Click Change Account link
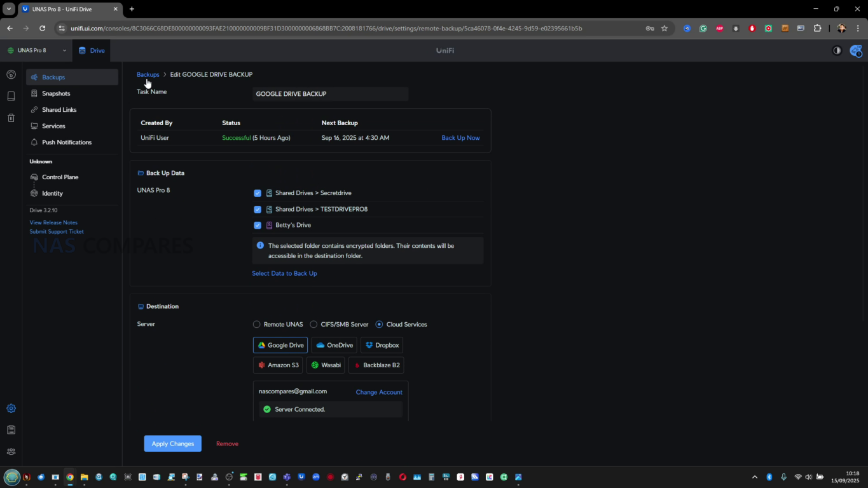Image resolution: width=868 pixels, height=488 pixels. tap(379, 392)
